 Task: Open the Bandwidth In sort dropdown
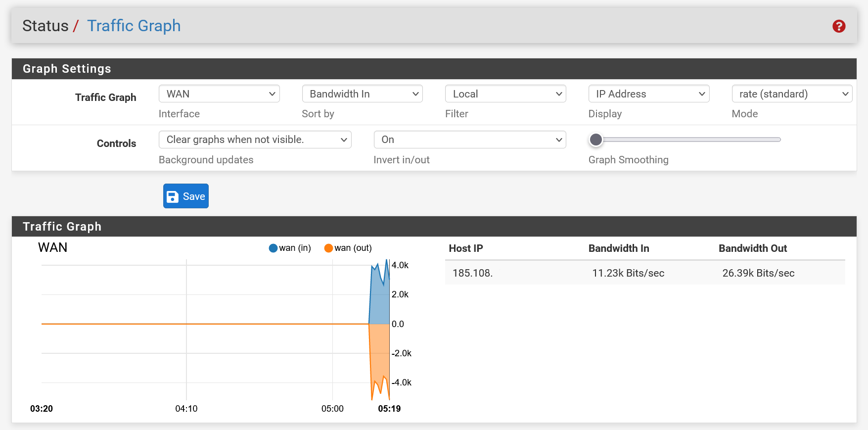[x=363, y=94]
